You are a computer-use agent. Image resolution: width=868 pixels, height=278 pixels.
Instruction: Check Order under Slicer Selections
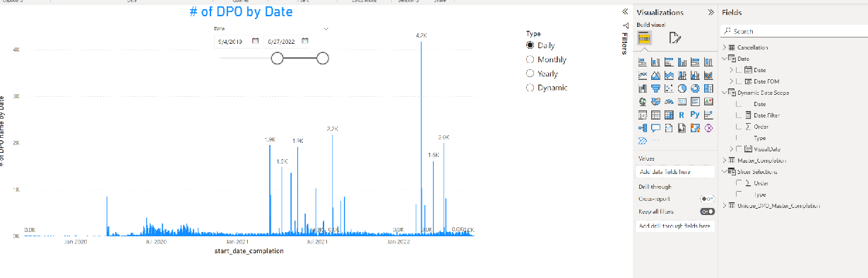click(739, 183)
